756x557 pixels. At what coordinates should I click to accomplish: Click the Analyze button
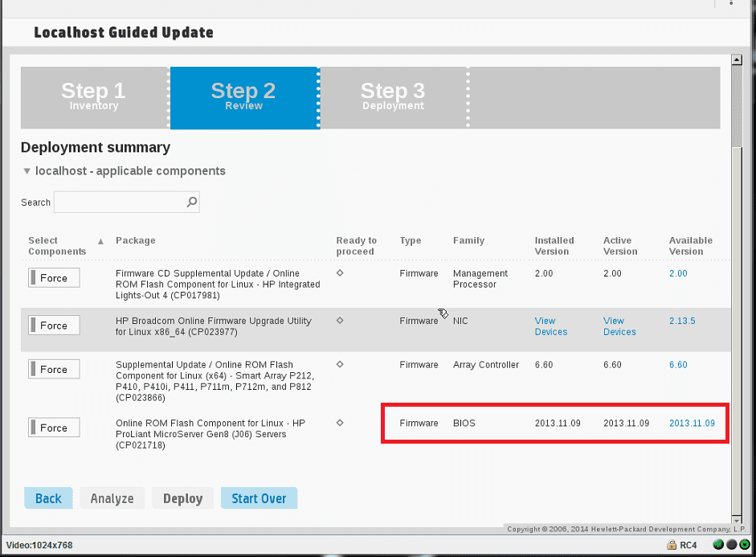pos(112,498)
